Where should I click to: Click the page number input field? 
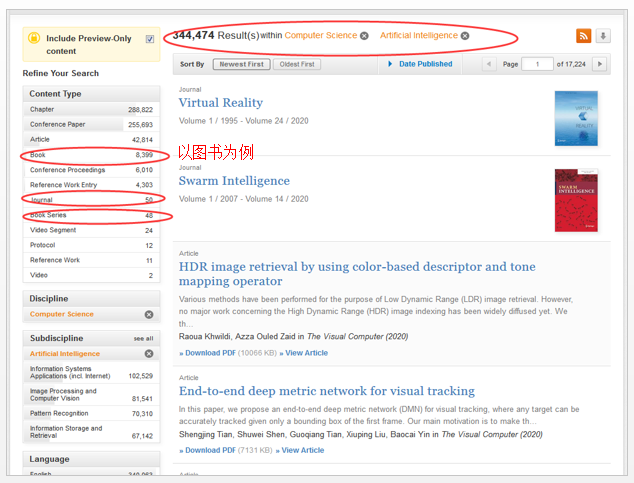[537, 64]
